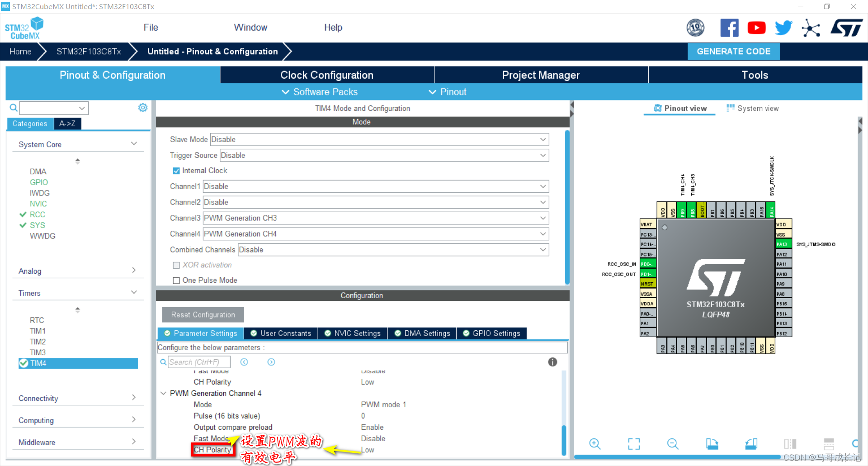Toggle the Internal Clock checkbox
The width and height of the screenshot is (868, 466).
click(x=176, y=171)
